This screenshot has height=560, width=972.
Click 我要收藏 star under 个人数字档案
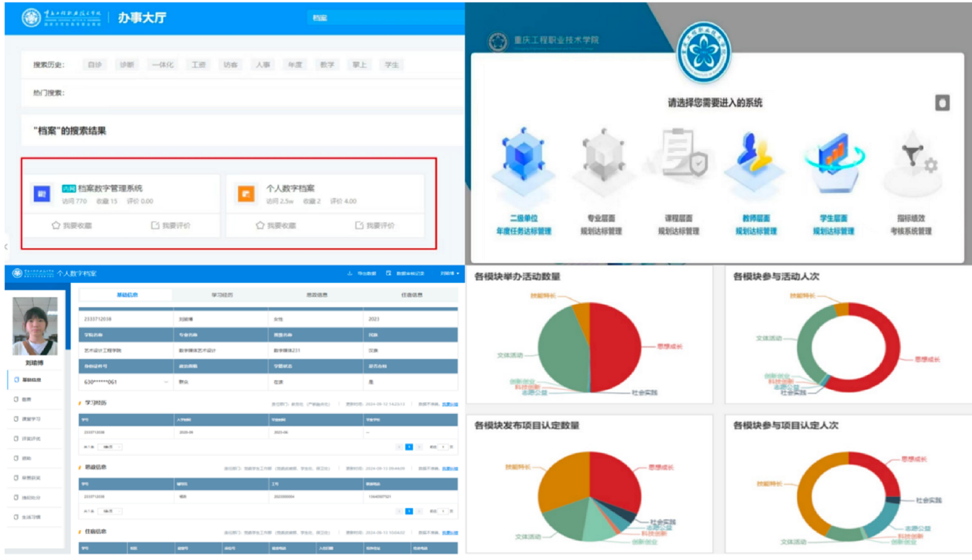coord(260,225)
